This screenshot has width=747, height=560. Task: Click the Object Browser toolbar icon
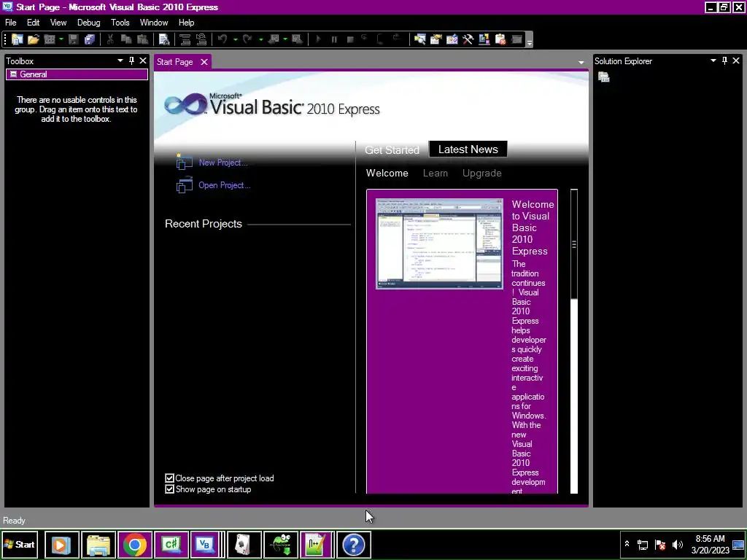click(x=452, y=39)
